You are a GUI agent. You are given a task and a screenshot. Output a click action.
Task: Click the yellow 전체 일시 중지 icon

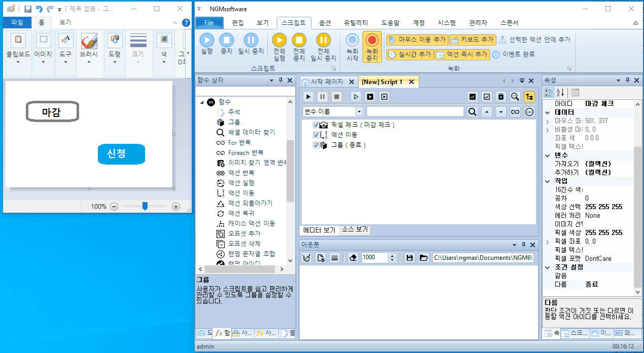tap(323, 40)
